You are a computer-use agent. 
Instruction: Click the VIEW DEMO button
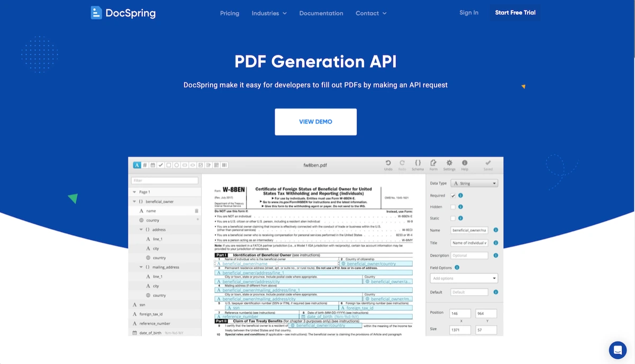pos(315,122)
